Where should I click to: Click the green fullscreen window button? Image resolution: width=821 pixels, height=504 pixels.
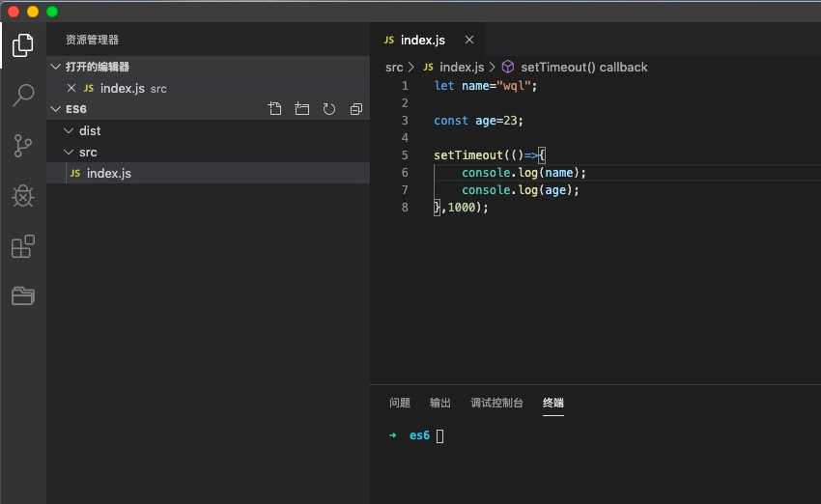(52, 12)
